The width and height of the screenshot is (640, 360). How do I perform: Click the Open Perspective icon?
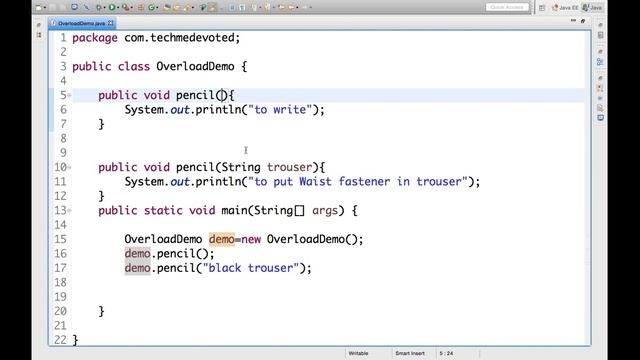tap(542, 8)
